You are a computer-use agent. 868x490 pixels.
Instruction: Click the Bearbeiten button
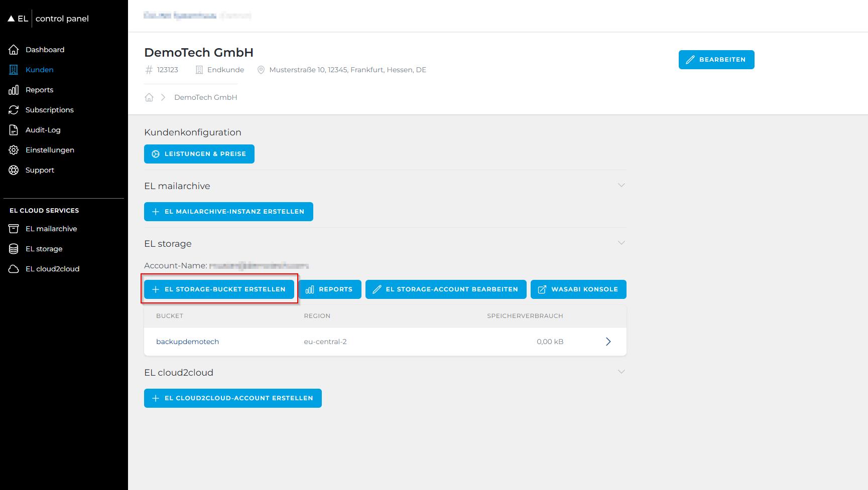point(716,60)
